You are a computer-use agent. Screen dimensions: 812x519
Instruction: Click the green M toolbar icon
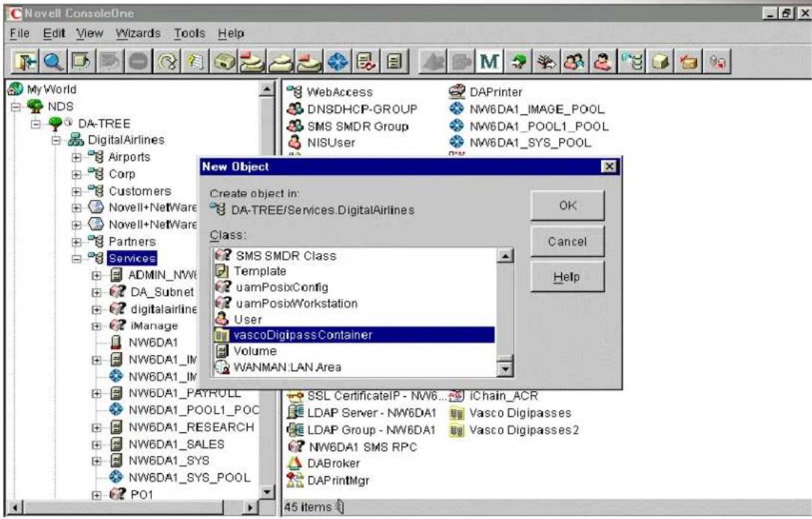pos(489,61)
